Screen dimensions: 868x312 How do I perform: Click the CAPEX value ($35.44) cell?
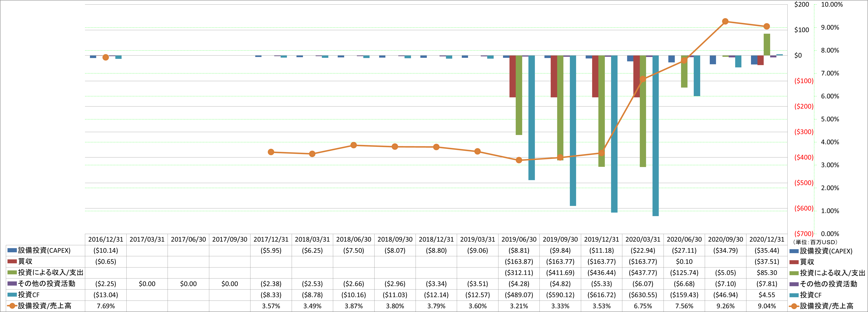pyautogui.click(x=767, y=250)
